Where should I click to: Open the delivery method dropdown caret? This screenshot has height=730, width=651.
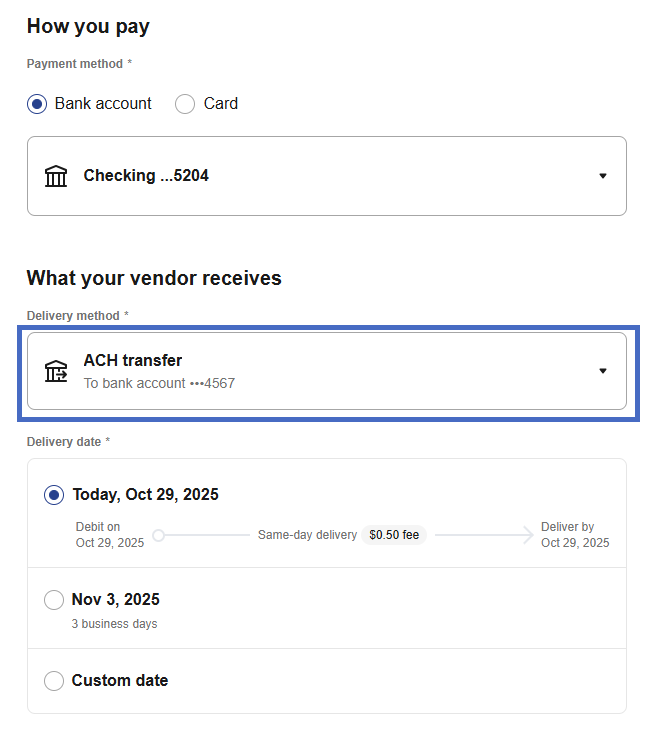[x=602, y=371]
